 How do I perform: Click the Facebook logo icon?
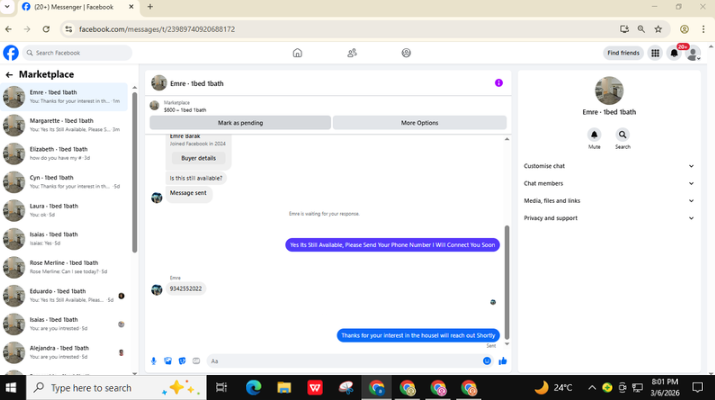[x=11, y=53]
